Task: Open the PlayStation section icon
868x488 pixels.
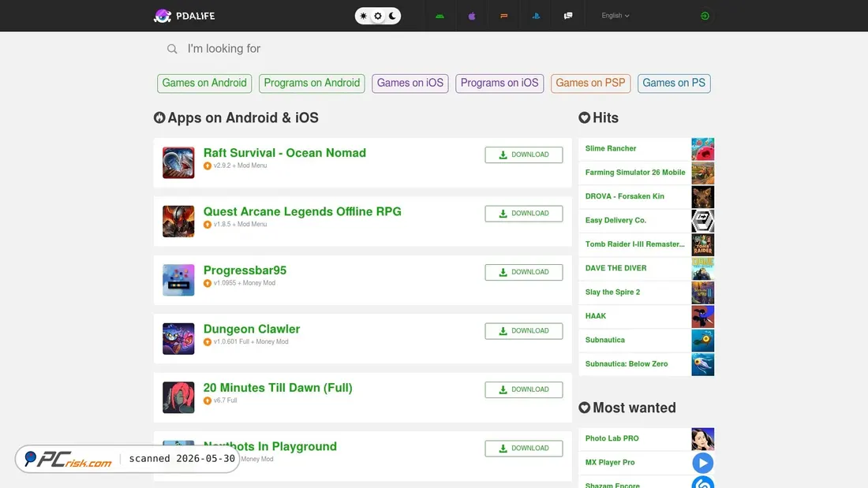Action: 536,16
